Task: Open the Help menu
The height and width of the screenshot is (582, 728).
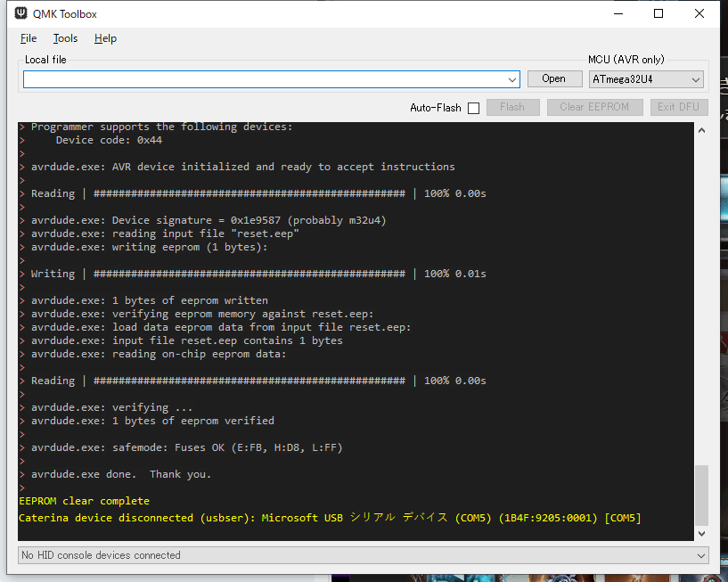Action: point(105,38)
